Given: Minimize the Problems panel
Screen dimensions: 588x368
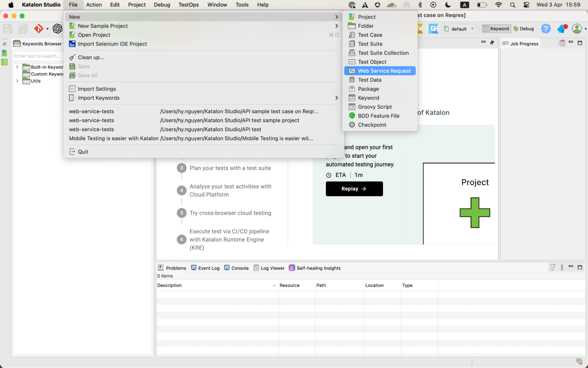Looking at the screenshot, I should tap(571, 266).
